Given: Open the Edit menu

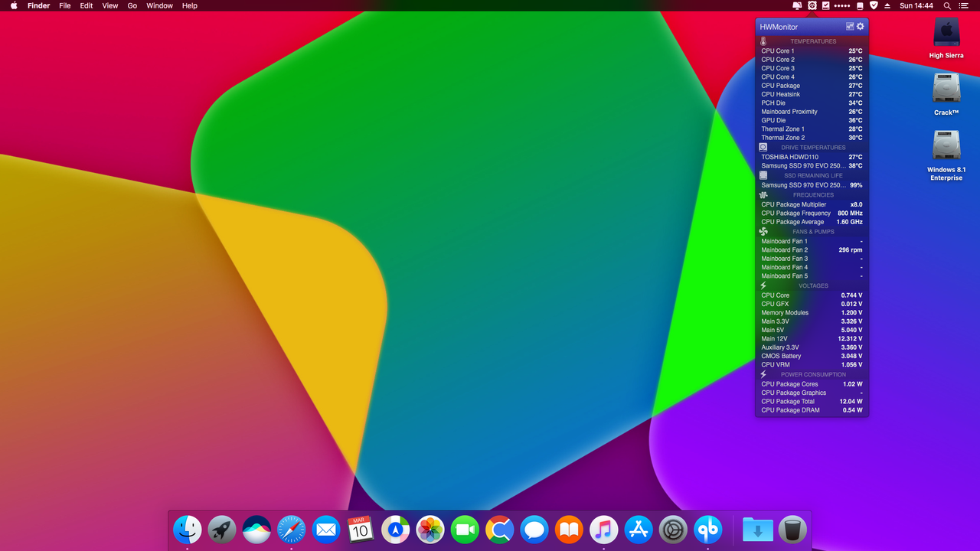Looking at the screenshot, I should point(87,5).
